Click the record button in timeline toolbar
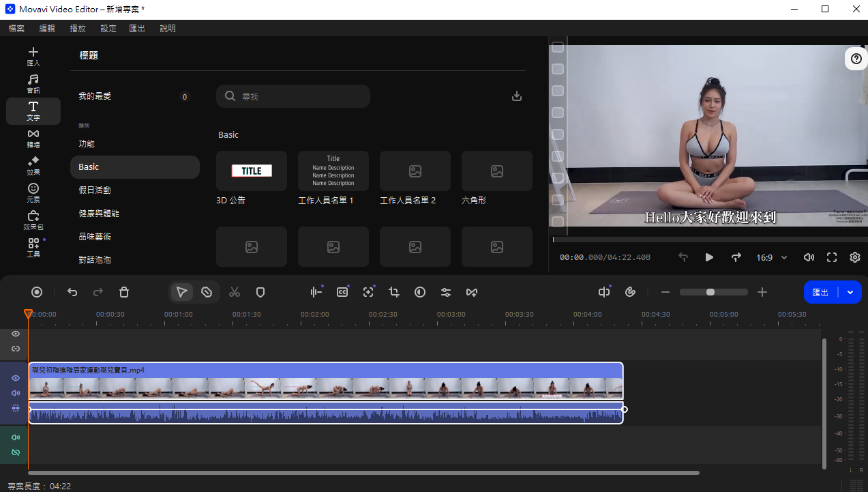 point(37,292)
